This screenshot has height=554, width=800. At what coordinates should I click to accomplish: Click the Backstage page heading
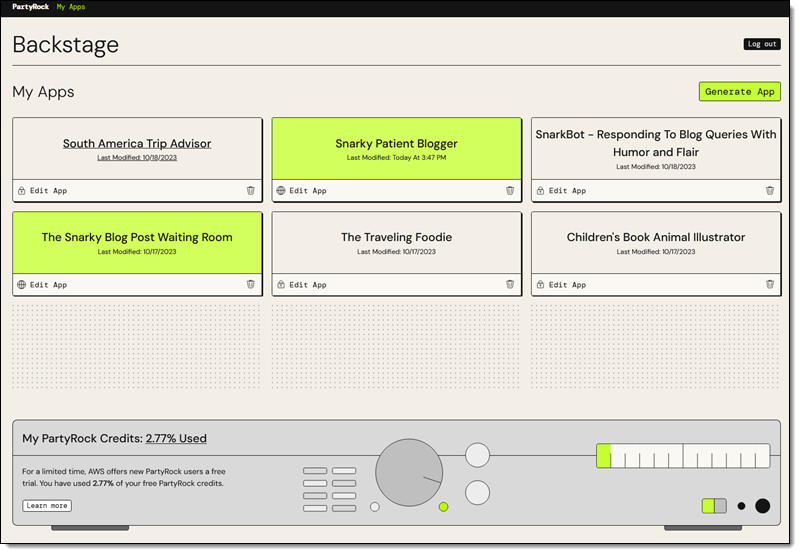[x=66, y=44]
